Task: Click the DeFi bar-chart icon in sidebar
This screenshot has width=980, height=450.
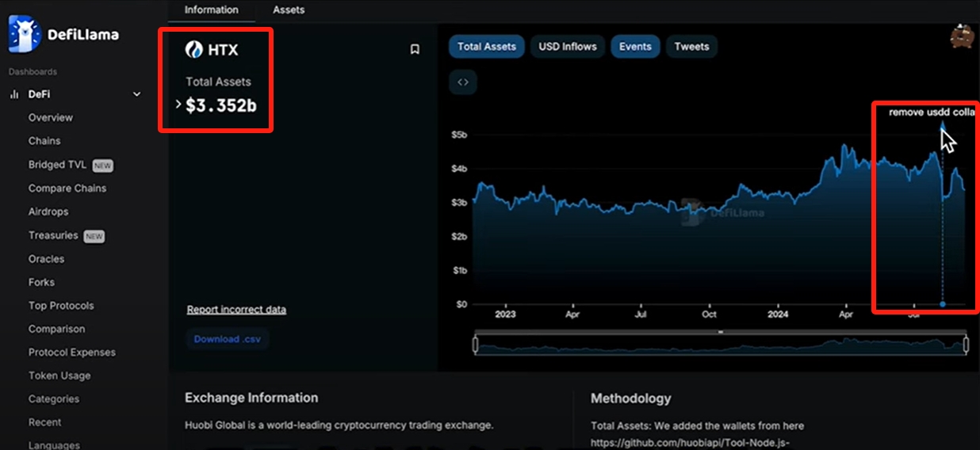Action: click(x=14, y=94)
